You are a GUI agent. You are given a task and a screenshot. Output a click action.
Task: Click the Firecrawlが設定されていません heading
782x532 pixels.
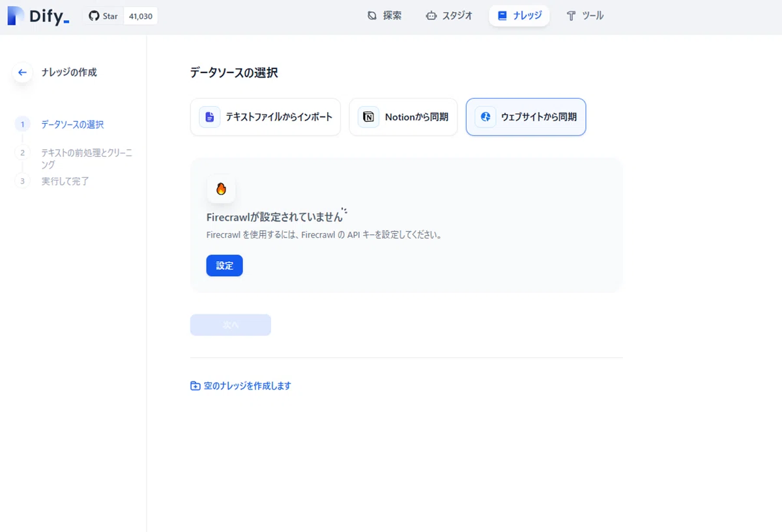click(x=274, y=217)
